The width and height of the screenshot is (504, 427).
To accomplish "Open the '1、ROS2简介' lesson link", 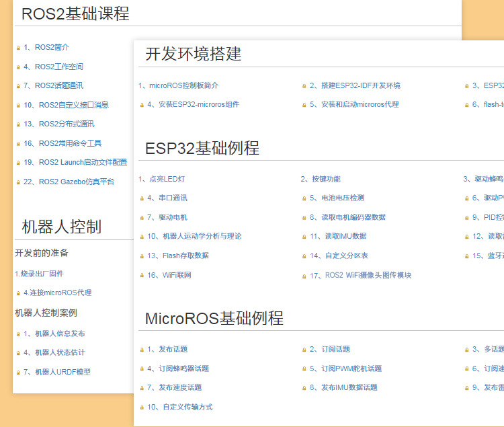I will click(x=46, y=47).
